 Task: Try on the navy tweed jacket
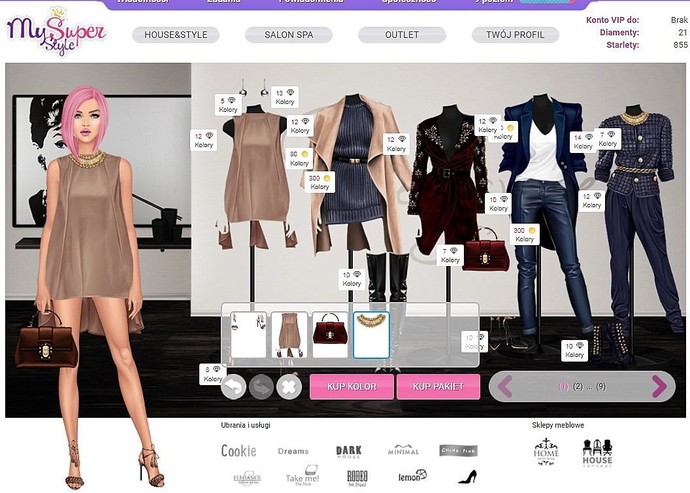pos(634,154)
